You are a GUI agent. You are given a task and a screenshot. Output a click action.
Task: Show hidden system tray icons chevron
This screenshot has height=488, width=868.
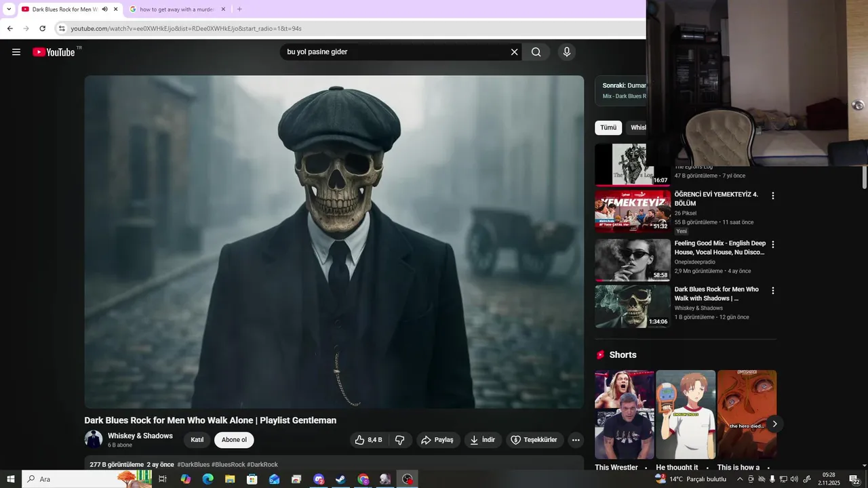click(x=740, y=479)
